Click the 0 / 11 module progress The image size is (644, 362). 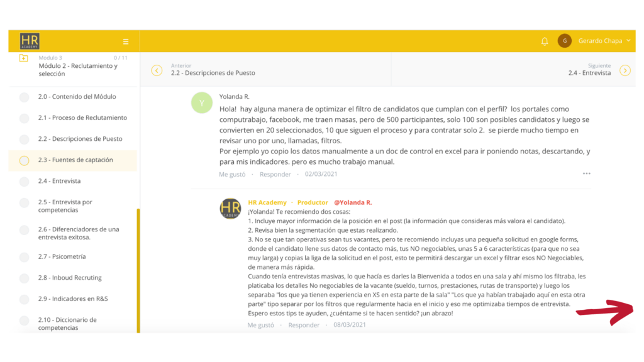point(120,58)
